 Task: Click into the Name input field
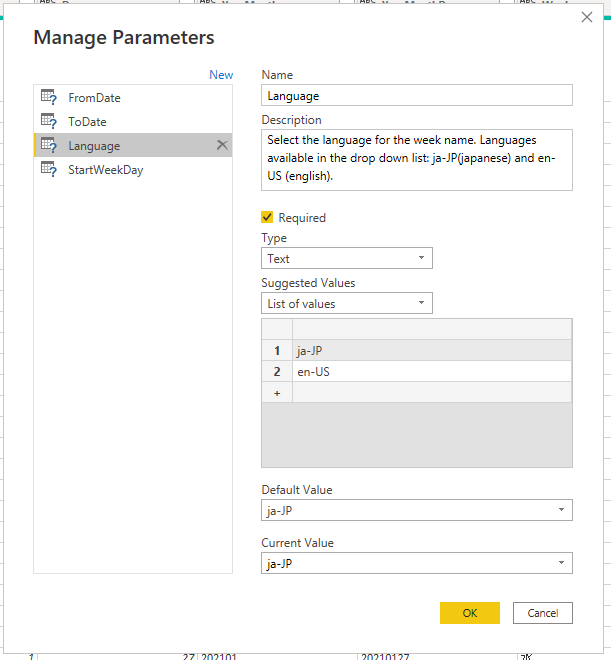click(417, 95)
